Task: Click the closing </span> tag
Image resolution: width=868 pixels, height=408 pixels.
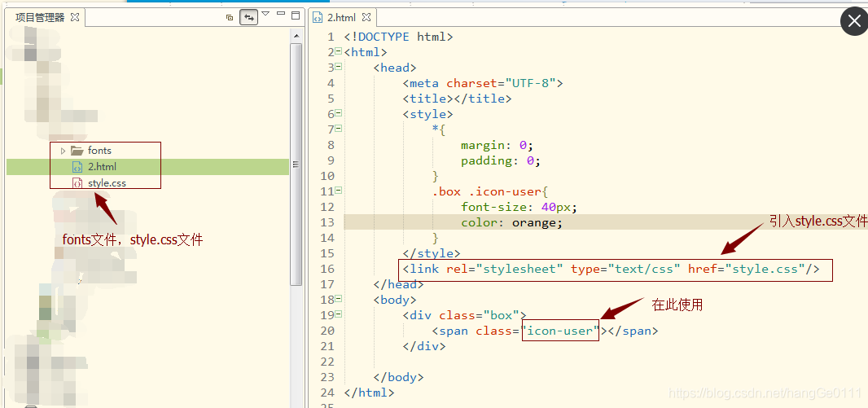Action: click(x=633, y=331)
